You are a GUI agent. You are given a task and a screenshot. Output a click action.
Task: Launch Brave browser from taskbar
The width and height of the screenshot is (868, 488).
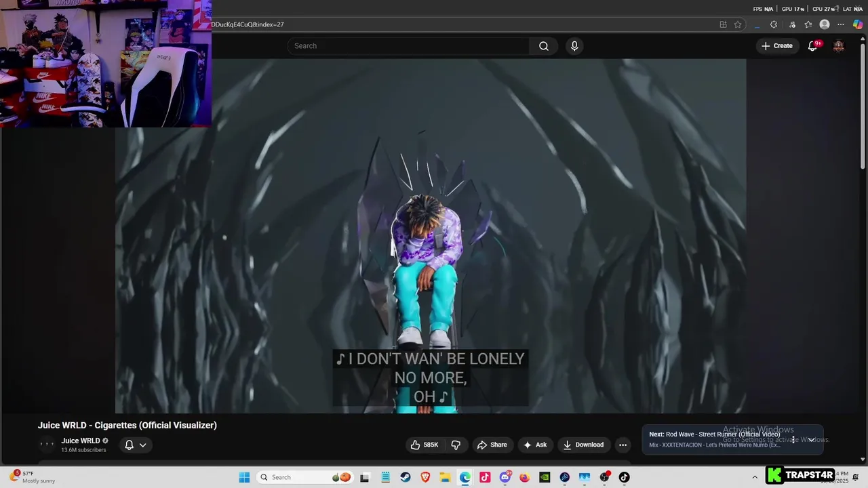pyautogui.click(x=425, y=477)
